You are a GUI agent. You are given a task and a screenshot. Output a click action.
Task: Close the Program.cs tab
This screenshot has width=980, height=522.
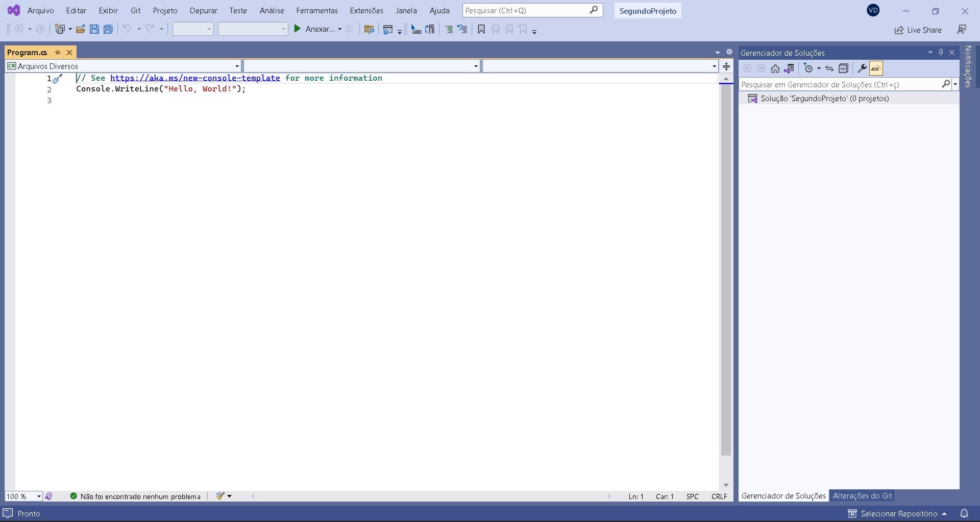pos(69,52)
